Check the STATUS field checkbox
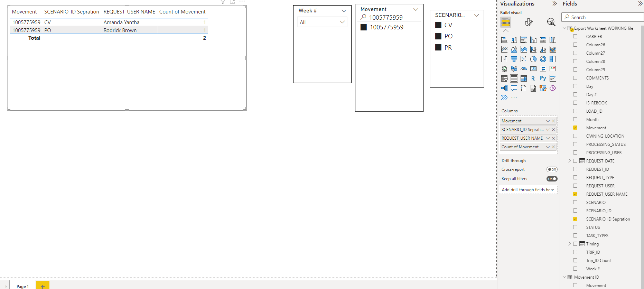644x289 pixels. (575, 227)
